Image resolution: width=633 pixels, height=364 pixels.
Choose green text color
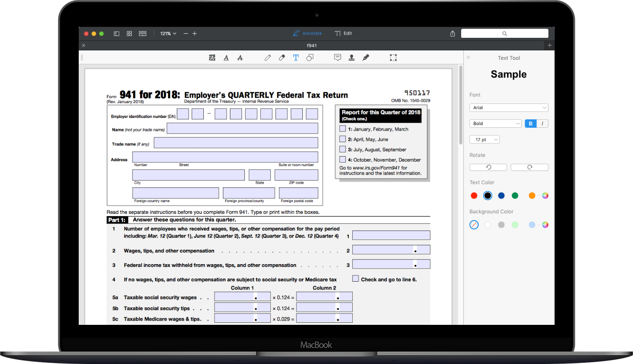[x=515, y=196]
